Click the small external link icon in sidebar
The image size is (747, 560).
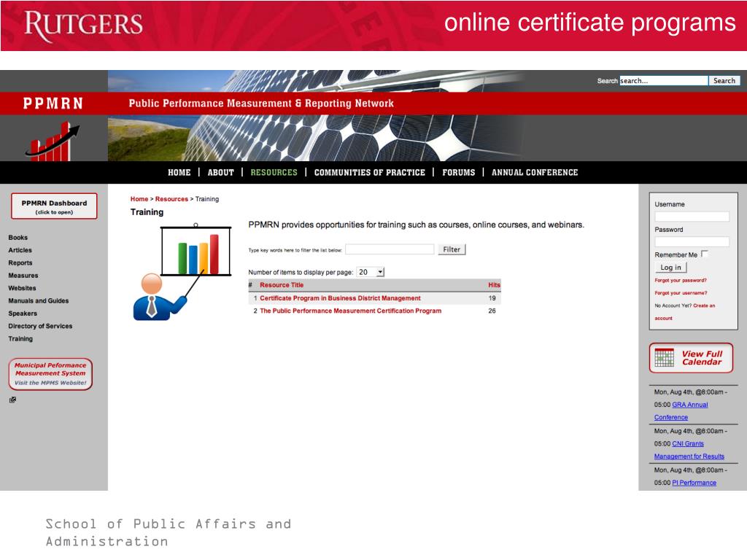pyautogui.click(x=13, y=400)
